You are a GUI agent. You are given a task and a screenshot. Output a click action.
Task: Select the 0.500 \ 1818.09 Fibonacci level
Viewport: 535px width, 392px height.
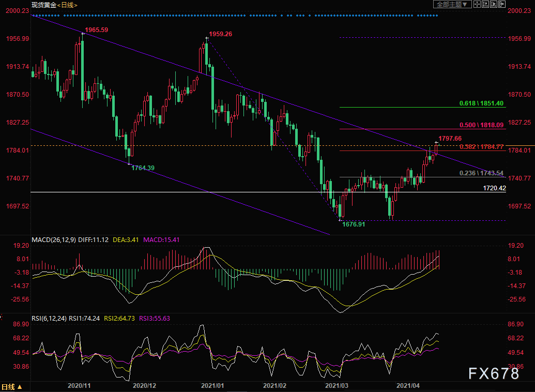tap(481, 125)
